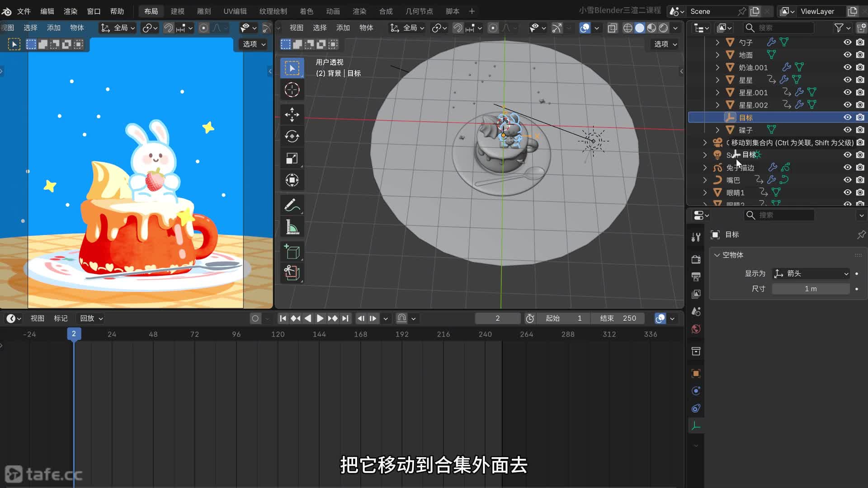Jump to the start frame
This screenshot has width=868, height=488.
coord(283,319)
